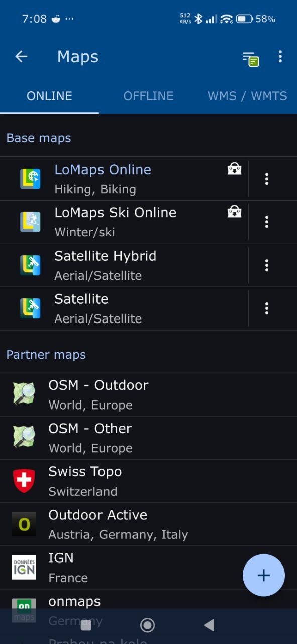
Task: Open options menu for LoMaps Online
Action: [x=267, y=179]
